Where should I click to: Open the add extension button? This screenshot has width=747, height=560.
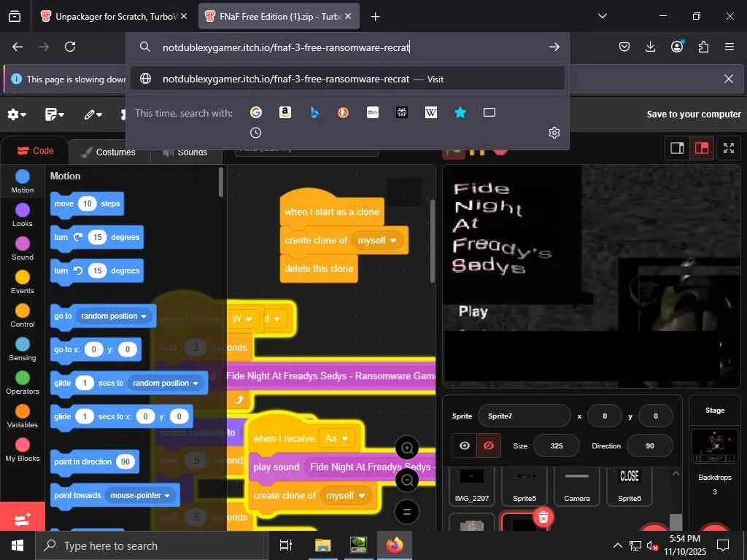tap(23, 517)
